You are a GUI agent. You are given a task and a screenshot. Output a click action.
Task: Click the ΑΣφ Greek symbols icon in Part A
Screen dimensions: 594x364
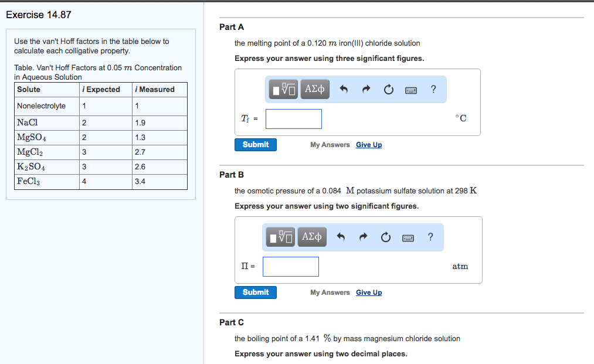click(314, 89)
